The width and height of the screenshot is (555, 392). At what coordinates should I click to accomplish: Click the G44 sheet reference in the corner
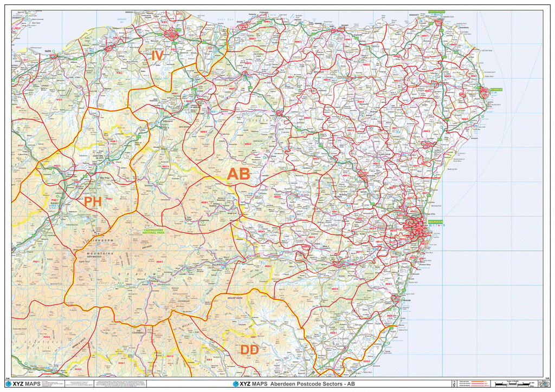pos(547,378)
